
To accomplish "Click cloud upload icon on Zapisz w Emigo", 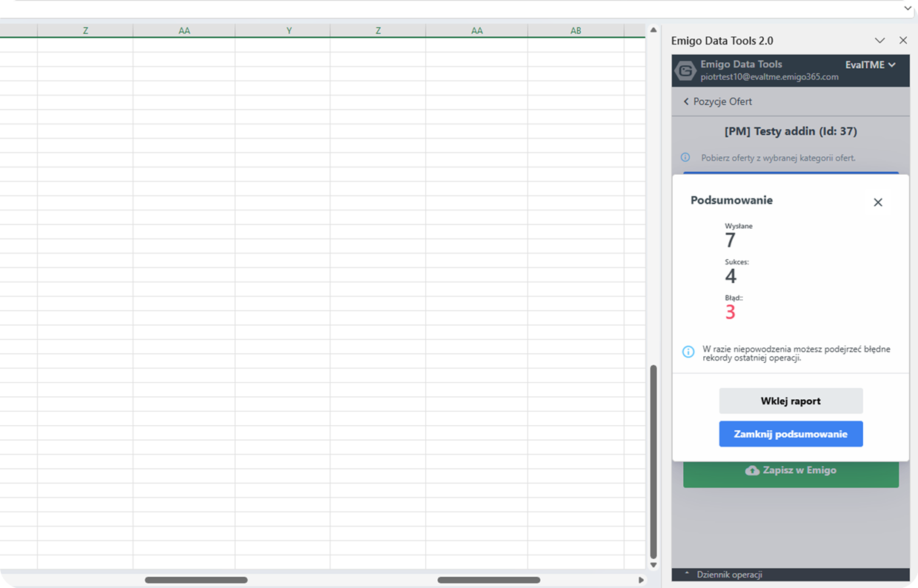I will click(752, 470).
